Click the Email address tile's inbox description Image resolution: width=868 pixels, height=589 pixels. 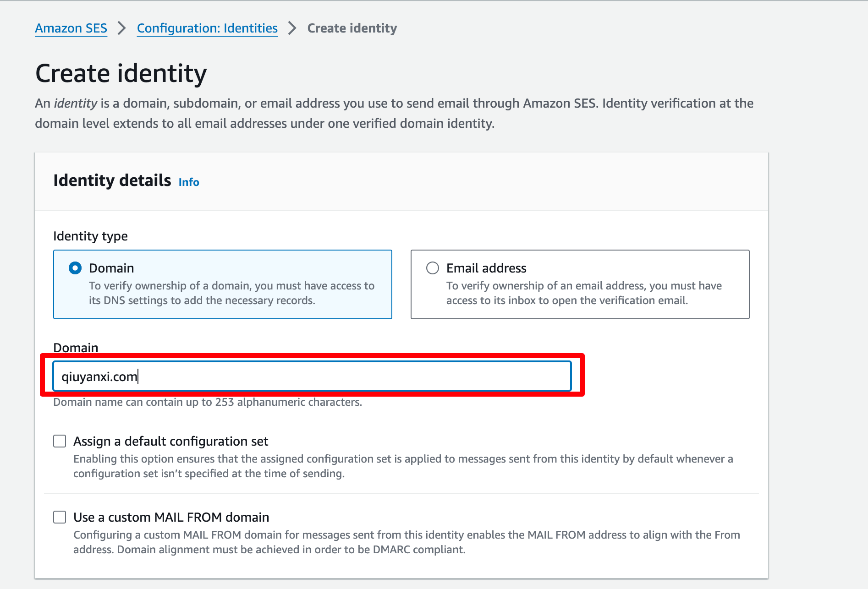[584, 293]
